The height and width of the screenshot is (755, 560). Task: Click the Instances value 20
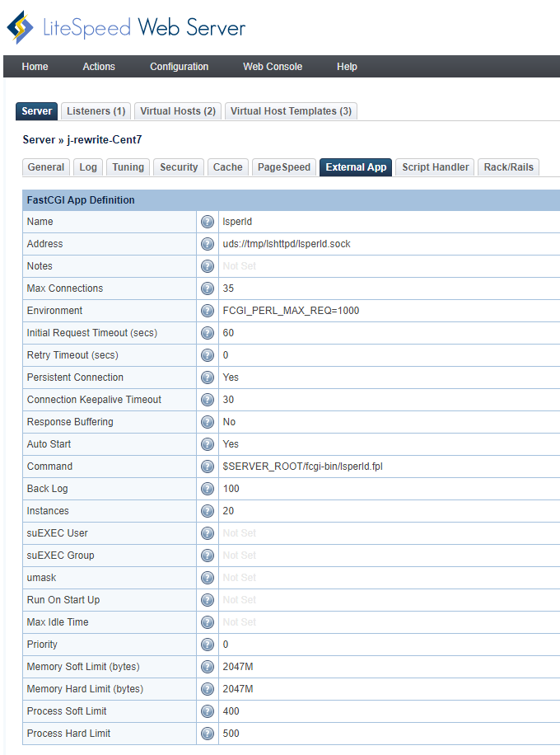click(228, 511)
